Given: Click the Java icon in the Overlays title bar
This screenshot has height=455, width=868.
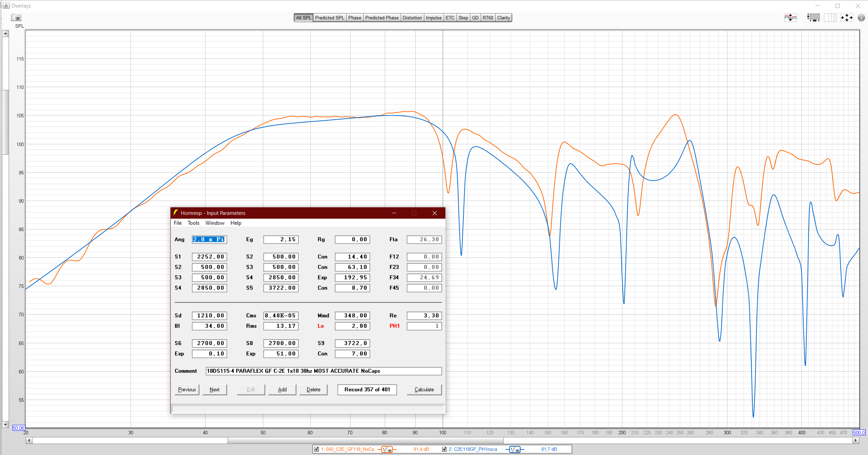Looking at the screenshot, I should (x=6, y=6).
